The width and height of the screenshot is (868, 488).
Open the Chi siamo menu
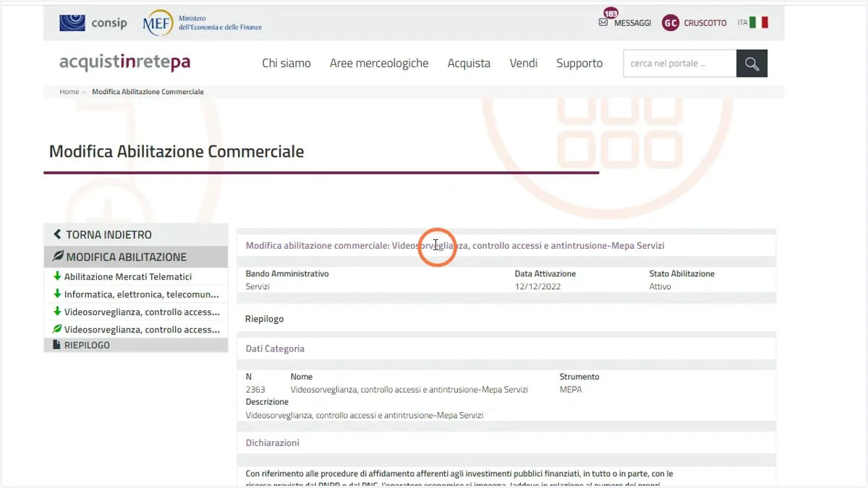tap(286, 63)
